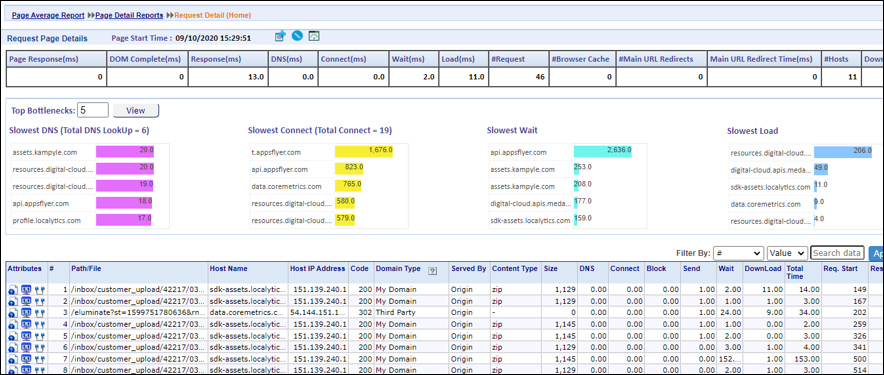Screen dimensions: 884x375
Task: Open the Page Detail Reports breadcrumb link
Action: 129,15
